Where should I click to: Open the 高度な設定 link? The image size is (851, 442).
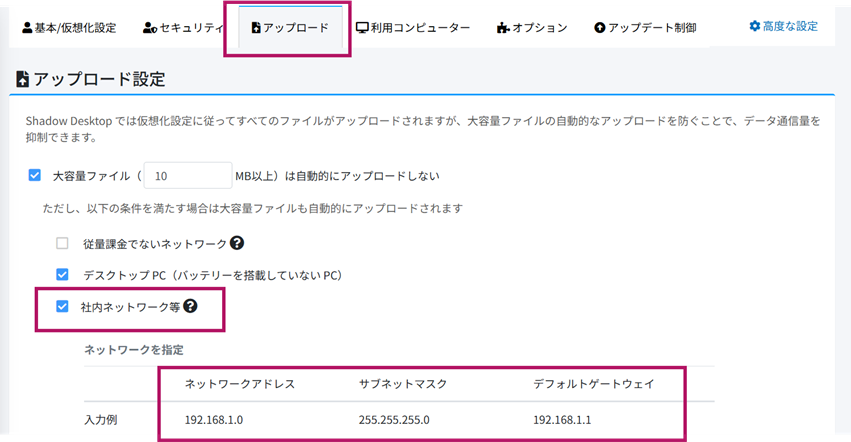pos(783,26)
